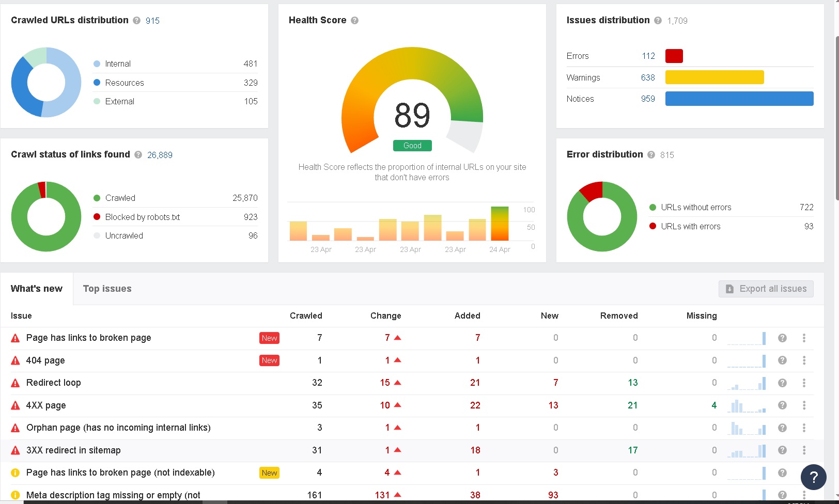Click warning icon beside Page has links to broken page (not indexable)

click(15, 473)
